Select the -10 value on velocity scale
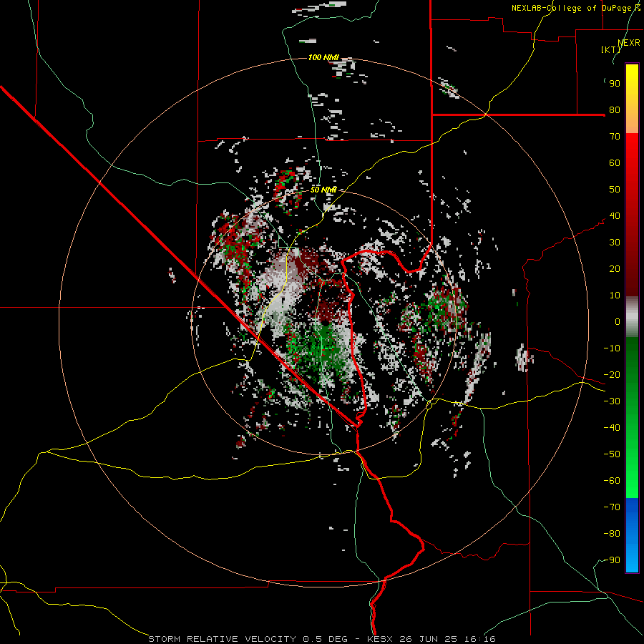 (x=612, y=348)
